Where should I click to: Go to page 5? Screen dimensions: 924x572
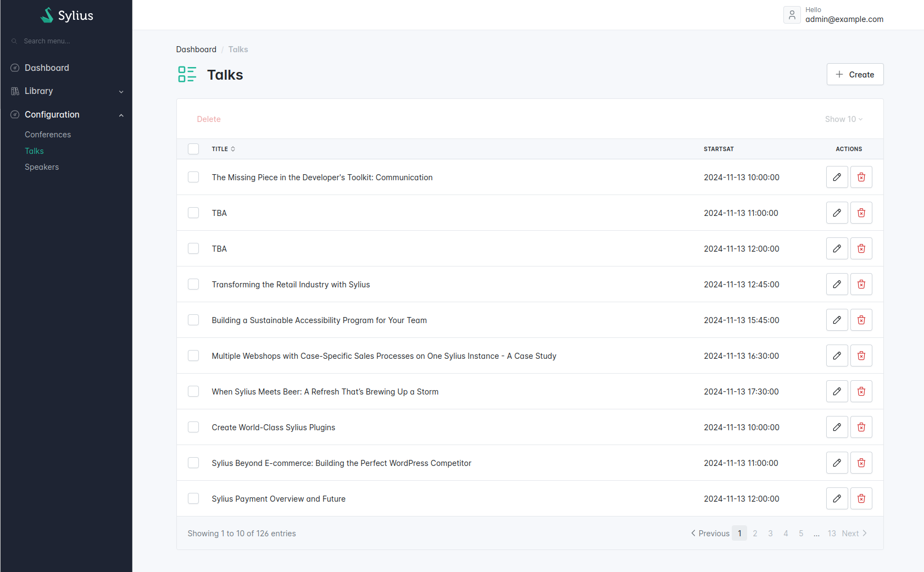pos(801,534)
